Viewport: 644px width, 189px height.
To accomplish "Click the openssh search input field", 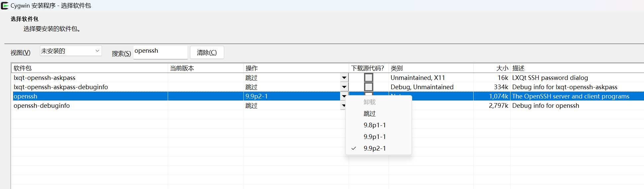I will tap(160, 52).
